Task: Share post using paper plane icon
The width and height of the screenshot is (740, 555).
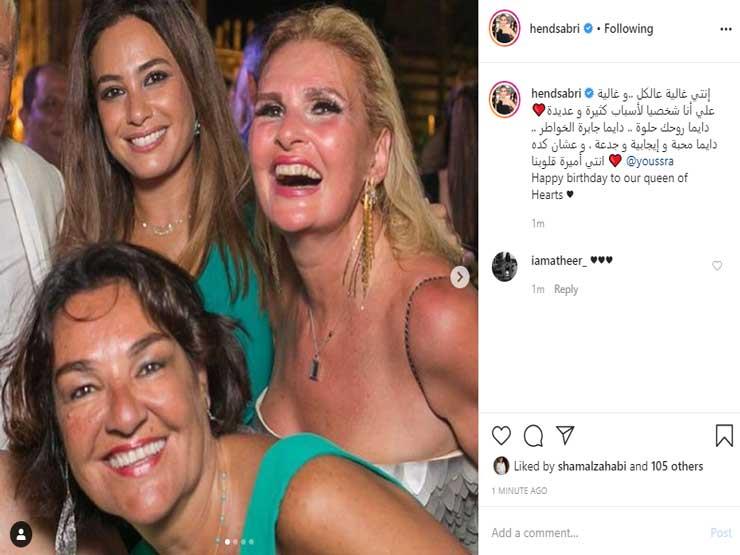Action: click(565, 435)
